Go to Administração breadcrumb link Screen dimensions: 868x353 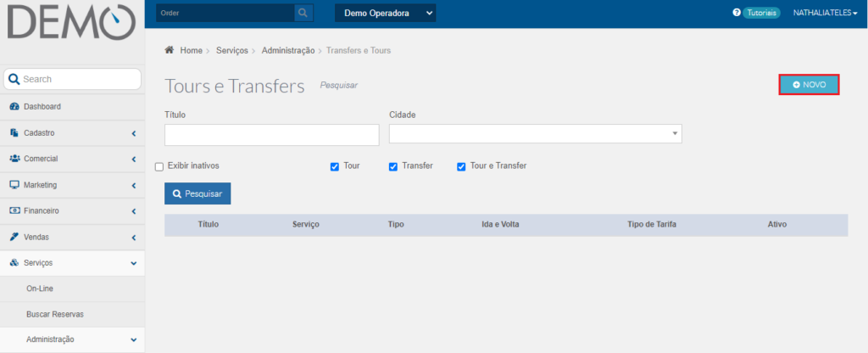pos(288,50)
